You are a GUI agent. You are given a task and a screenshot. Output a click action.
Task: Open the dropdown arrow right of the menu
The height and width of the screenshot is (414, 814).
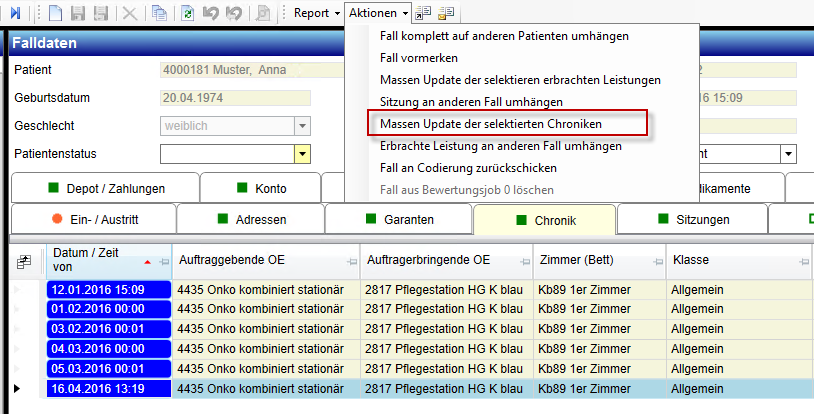pos(789,154)
